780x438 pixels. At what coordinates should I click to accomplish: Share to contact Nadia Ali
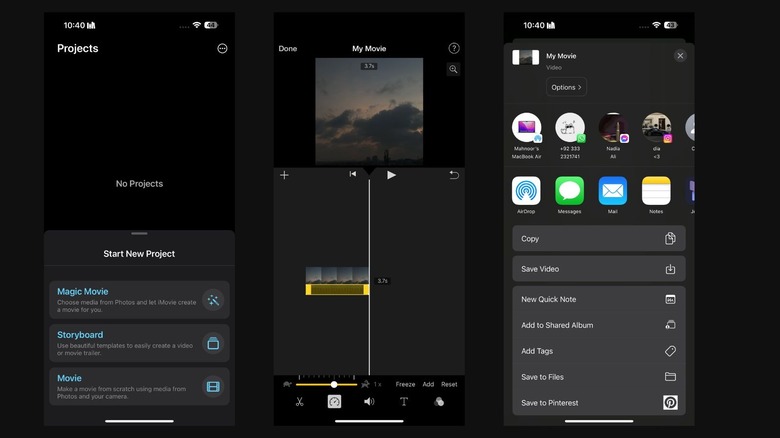point(613,135)
